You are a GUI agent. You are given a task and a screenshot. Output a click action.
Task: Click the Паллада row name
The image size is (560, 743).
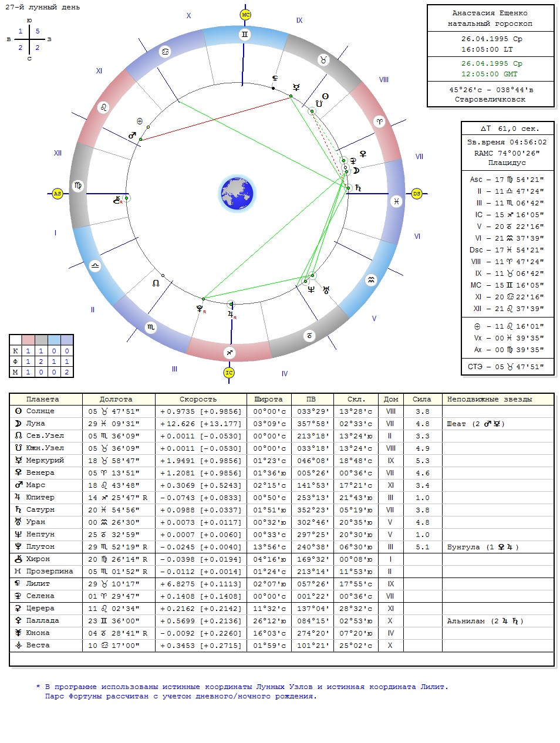click(x=43, y=620)
